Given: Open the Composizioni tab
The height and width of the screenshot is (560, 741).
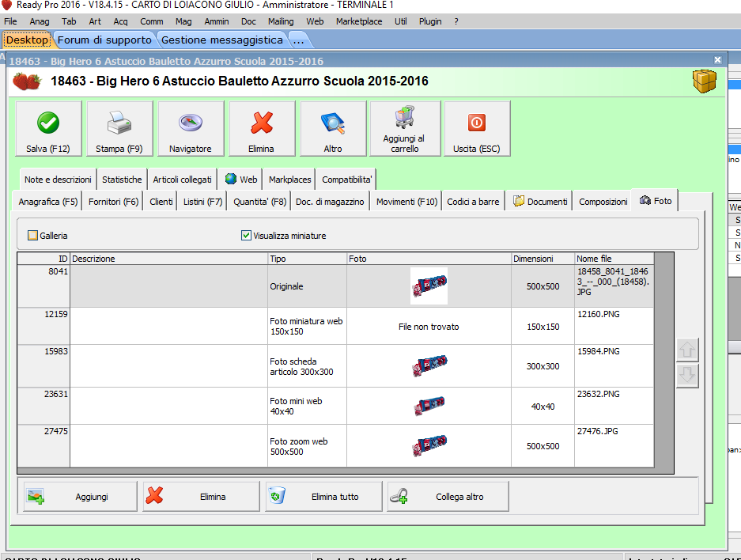Looking at the screenshot, I should point(603,202).
